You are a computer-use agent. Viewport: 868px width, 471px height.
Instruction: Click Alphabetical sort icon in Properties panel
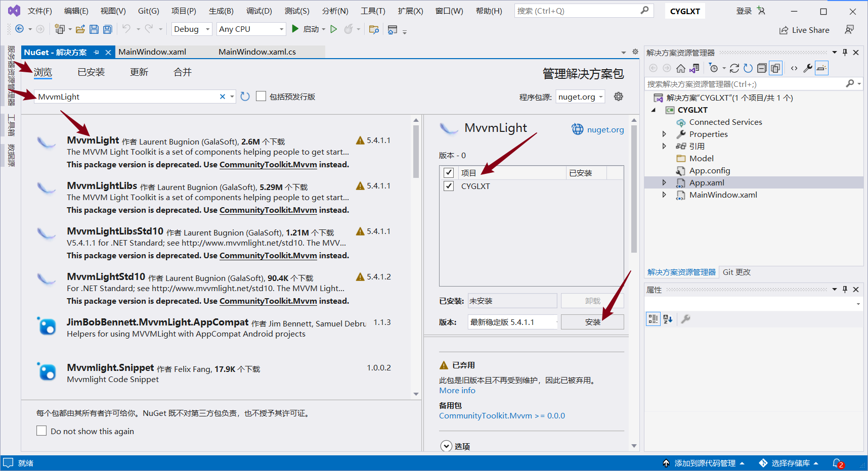pyautogui.click(x=668, y=319)
